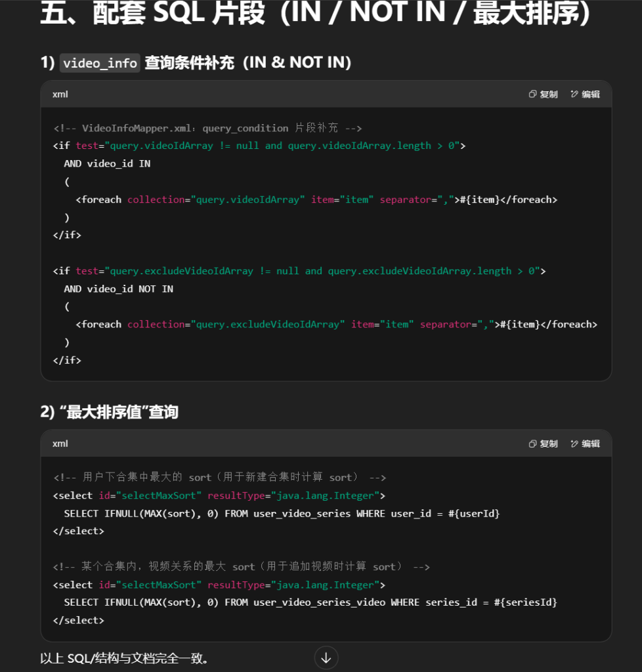Click the "AND video_id IN" code line
This screenshot has height=672, width=642.
click(107, 163)
